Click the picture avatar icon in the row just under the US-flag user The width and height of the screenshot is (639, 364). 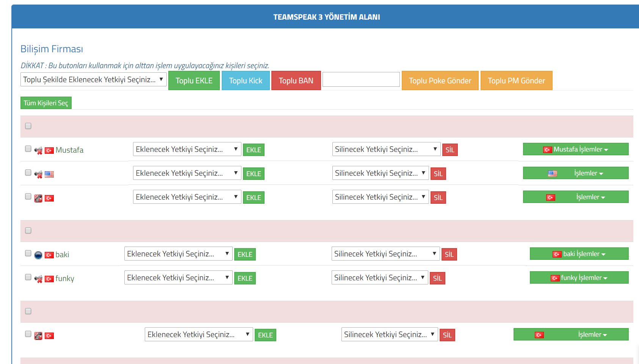pyautogui.click(x=38, y=198)
